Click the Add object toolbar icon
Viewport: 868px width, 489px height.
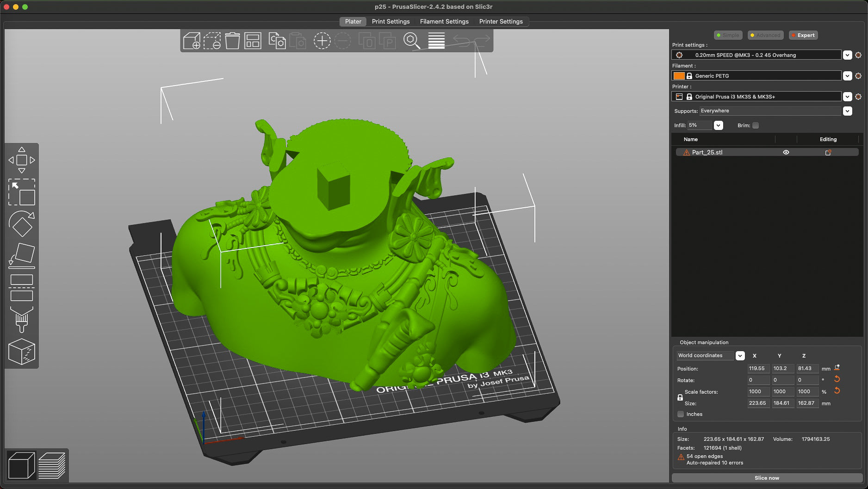tap(192, 41)
